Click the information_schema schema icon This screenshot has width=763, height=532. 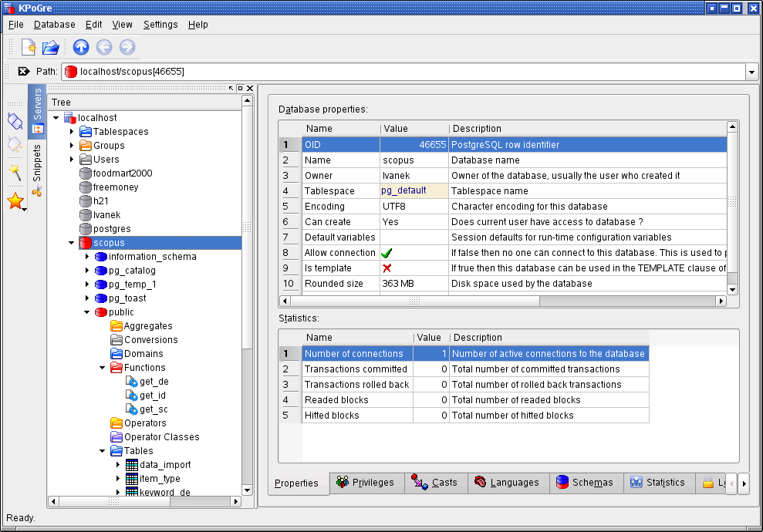tap(101, 257)
